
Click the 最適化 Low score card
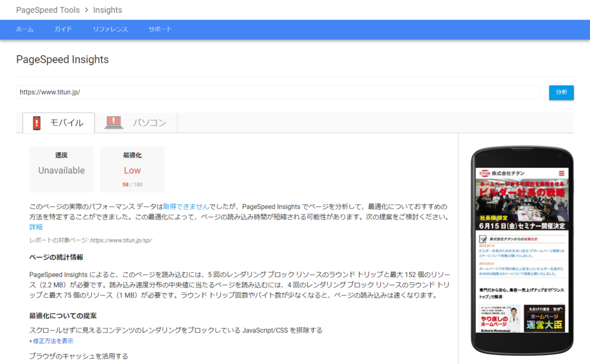click(132, 169)
